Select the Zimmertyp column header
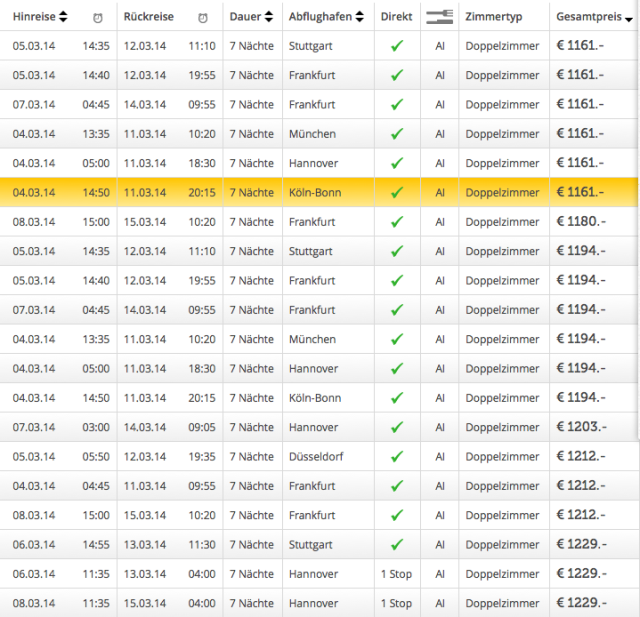The width and height of the screenshot is (640, 617). pos(491,16)
